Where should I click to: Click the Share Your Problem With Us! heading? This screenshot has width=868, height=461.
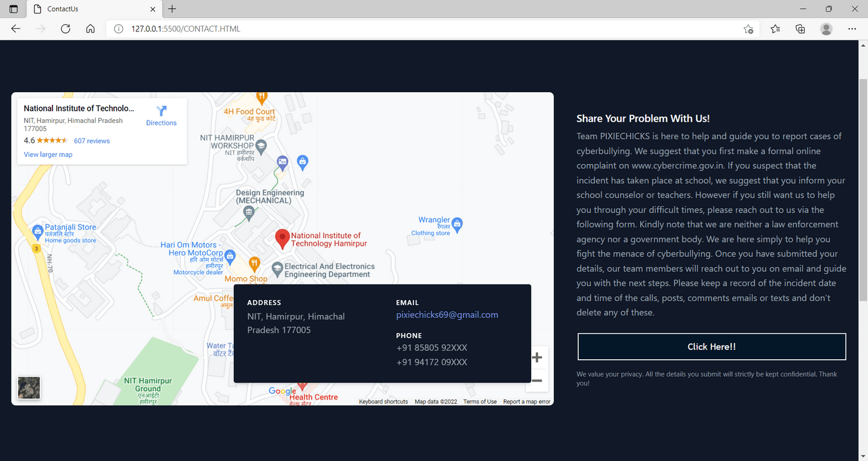click(643, 119)
